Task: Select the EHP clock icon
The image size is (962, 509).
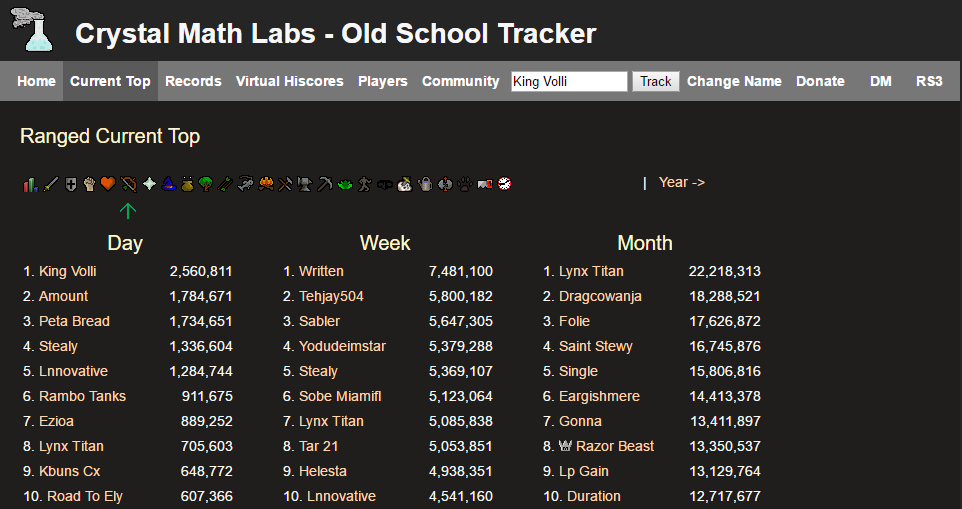Action: pos(504,184)
